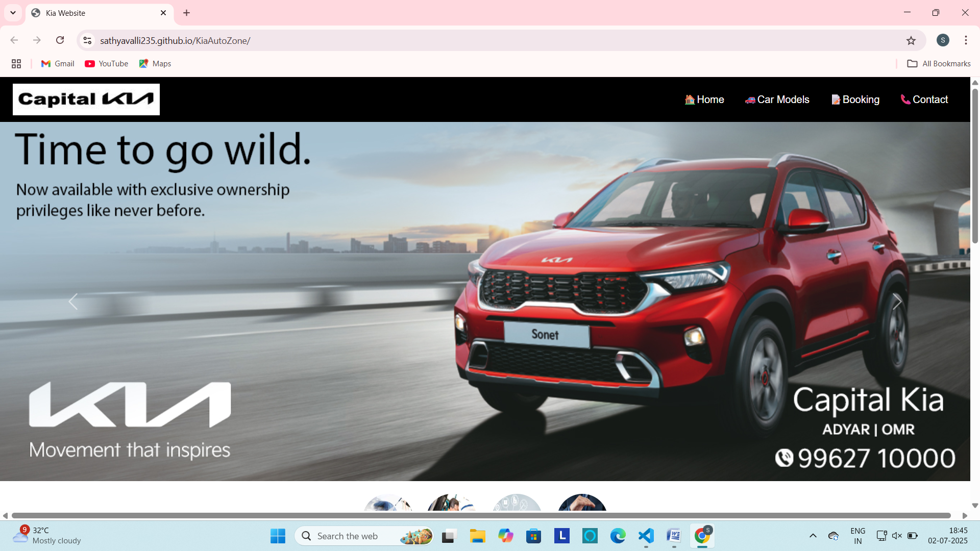980x551 pixels.
Task: Open the Windows Start menu
Action: click(x=278, y=536)
